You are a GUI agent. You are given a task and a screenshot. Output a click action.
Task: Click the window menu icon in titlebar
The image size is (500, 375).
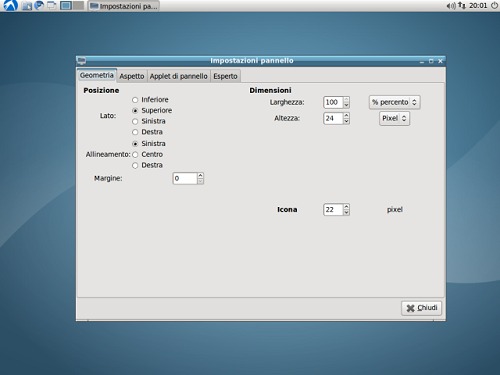click(81, 61)
